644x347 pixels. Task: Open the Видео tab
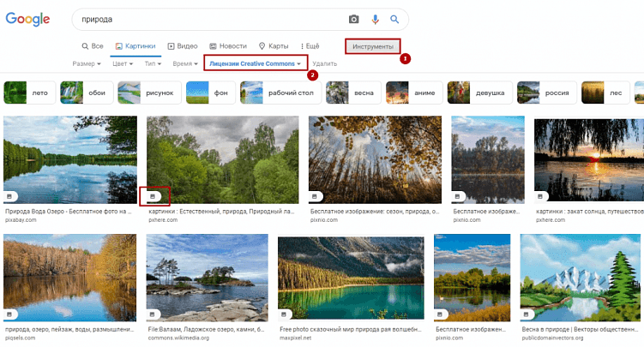(183, 46)
